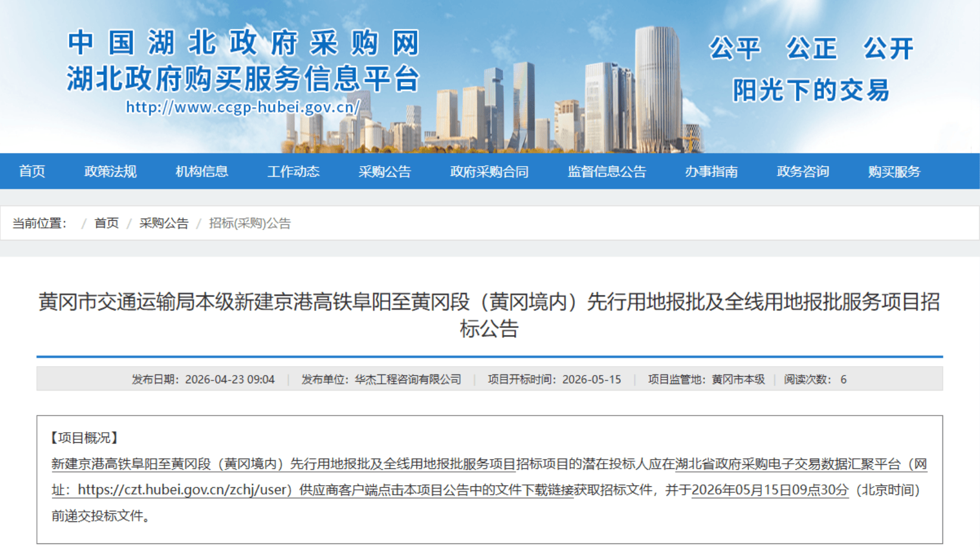Select the 政府采购合同 menu item
980x547 pixels.
point(489,171)
